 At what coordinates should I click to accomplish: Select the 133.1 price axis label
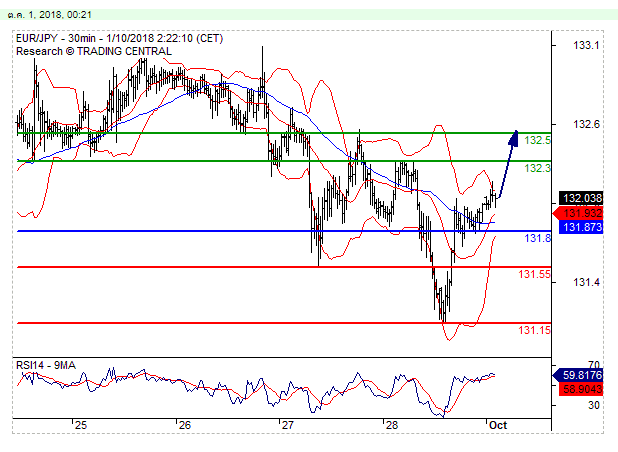coord(586,45)
